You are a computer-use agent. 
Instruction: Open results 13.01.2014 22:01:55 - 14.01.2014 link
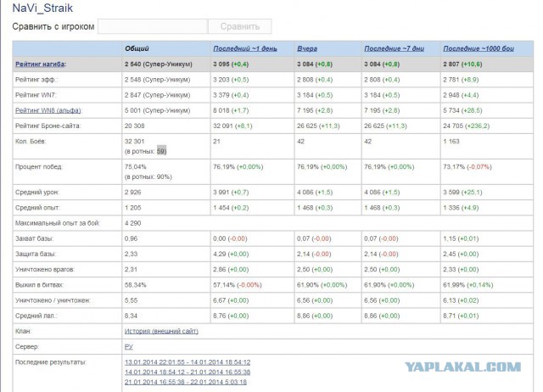click(188, 362)
